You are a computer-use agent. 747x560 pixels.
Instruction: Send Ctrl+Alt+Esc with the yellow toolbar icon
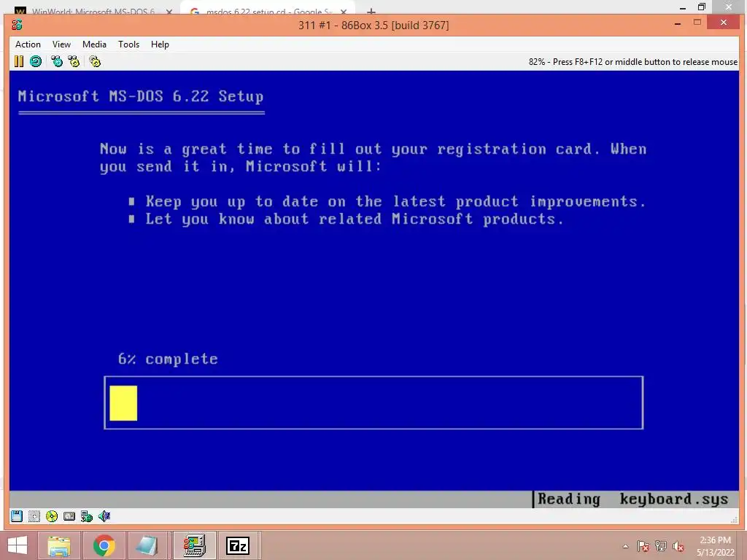coord(74,61)
